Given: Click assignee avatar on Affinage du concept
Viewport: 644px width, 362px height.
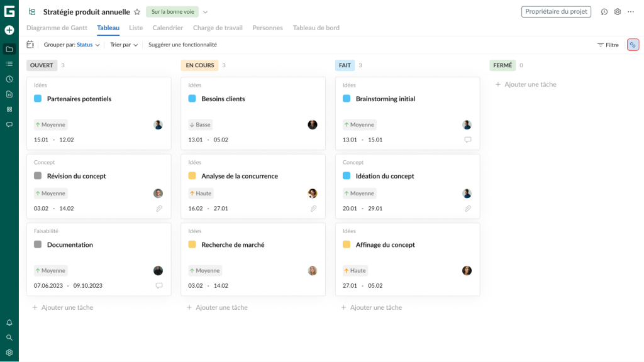Looking at the screenshot, I should click(467, 270).
